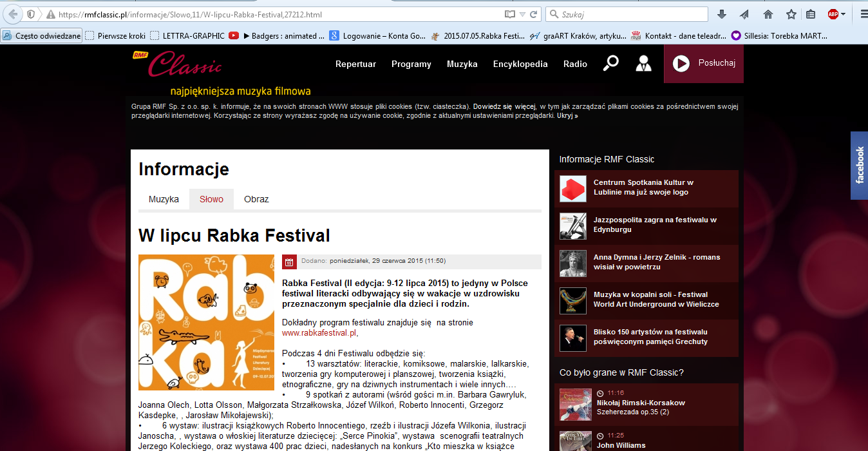Click the Anna Dymna article thumbnail

click(x=573, y=264)
